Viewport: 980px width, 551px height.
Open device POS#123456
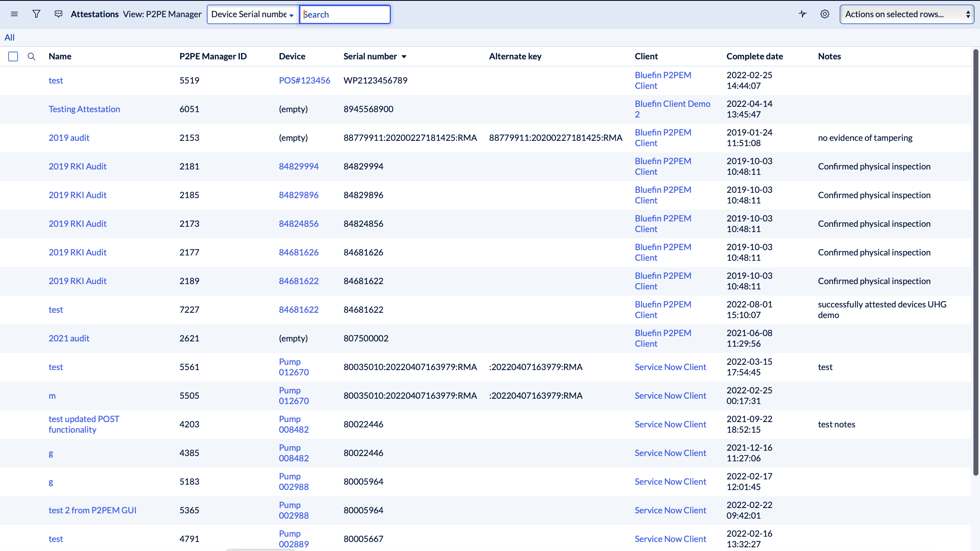tap(305, 80)
